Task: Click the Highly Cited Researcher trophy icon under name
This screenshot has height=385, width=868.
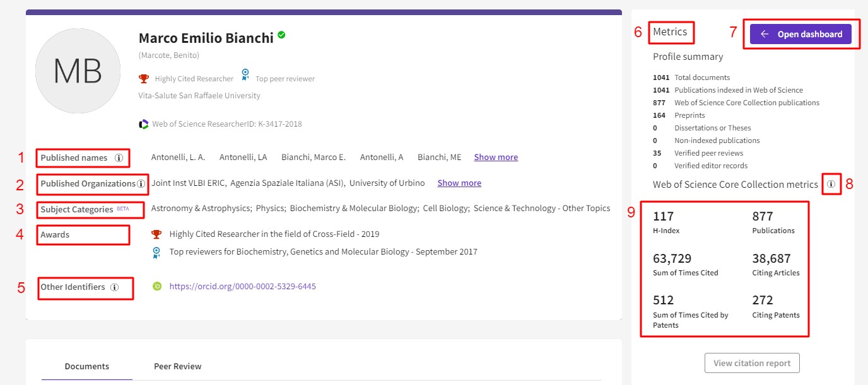Action: pyautogui.click(x=144, y=78)
